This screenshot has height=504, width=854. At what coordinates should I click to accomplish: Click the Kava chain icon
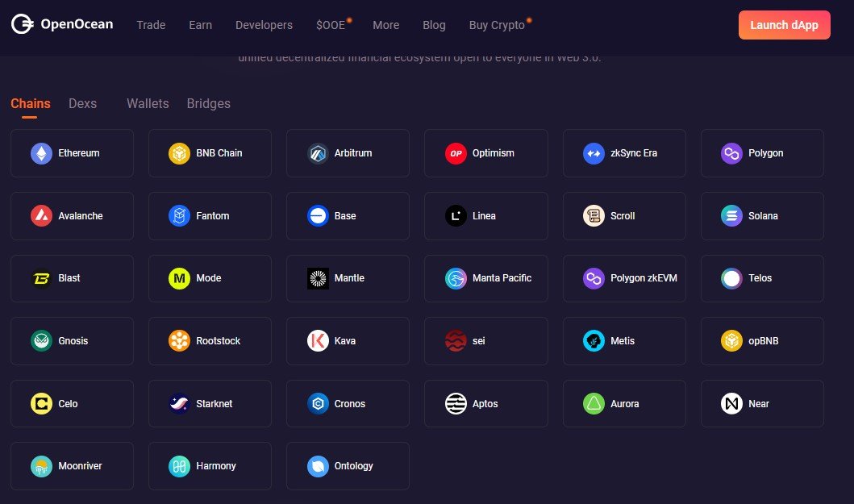(x=318, y=341)
